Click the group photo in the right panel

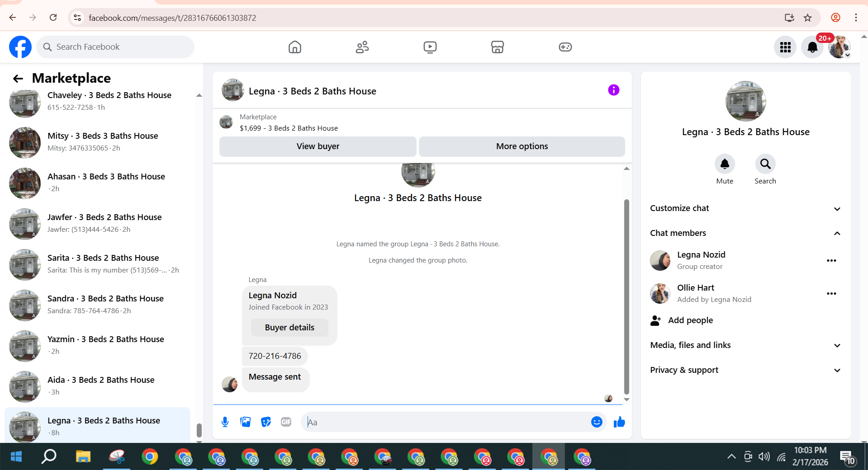coord(745,101)
